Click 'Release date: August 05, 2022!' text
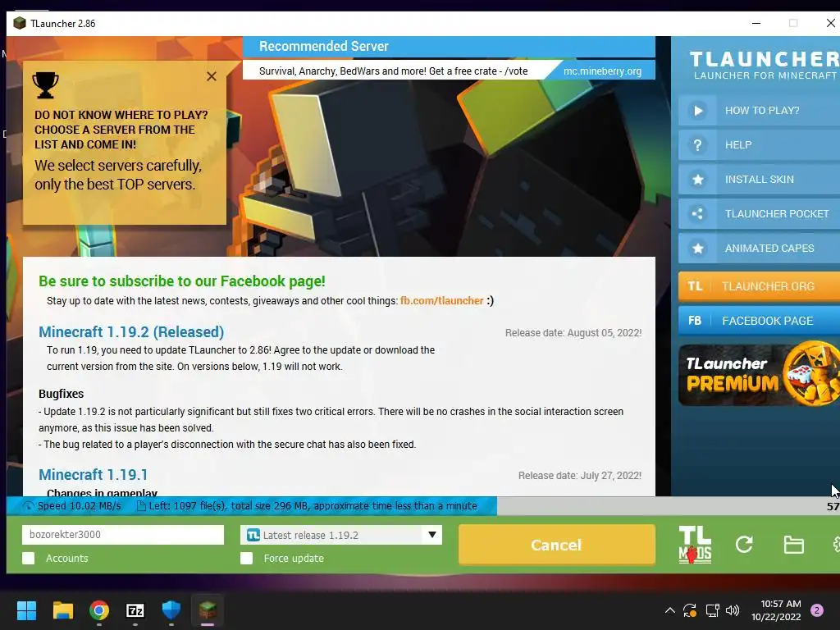This screenshot has width=840, height=630. [x=573, y=333]
